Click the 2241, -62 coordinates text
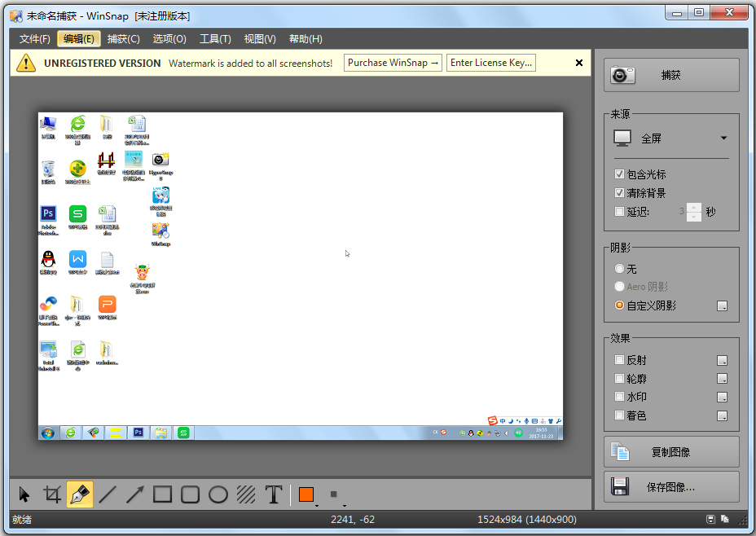Viewport: 756px width, 536px height. tap(353, 520)
